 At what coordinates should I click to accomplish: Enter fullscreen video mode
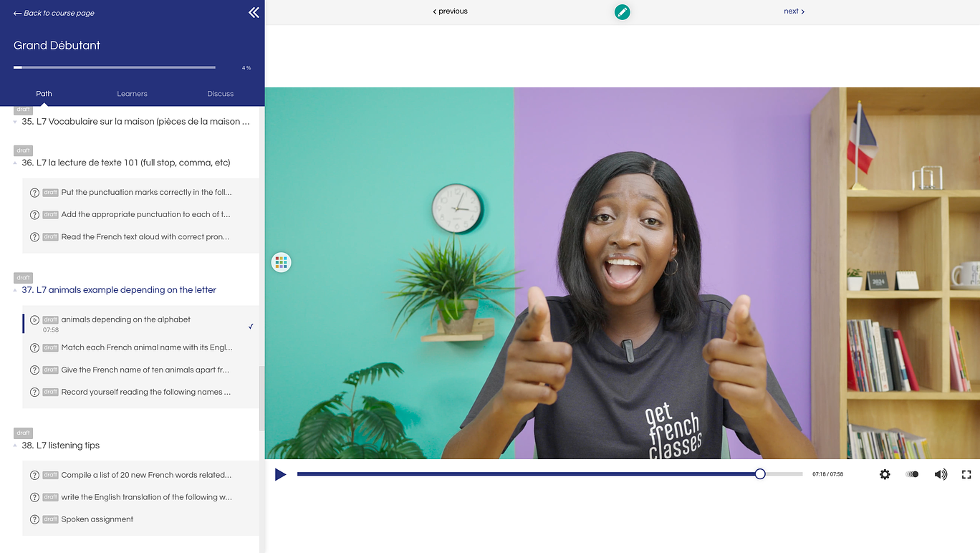pos(966,474)
